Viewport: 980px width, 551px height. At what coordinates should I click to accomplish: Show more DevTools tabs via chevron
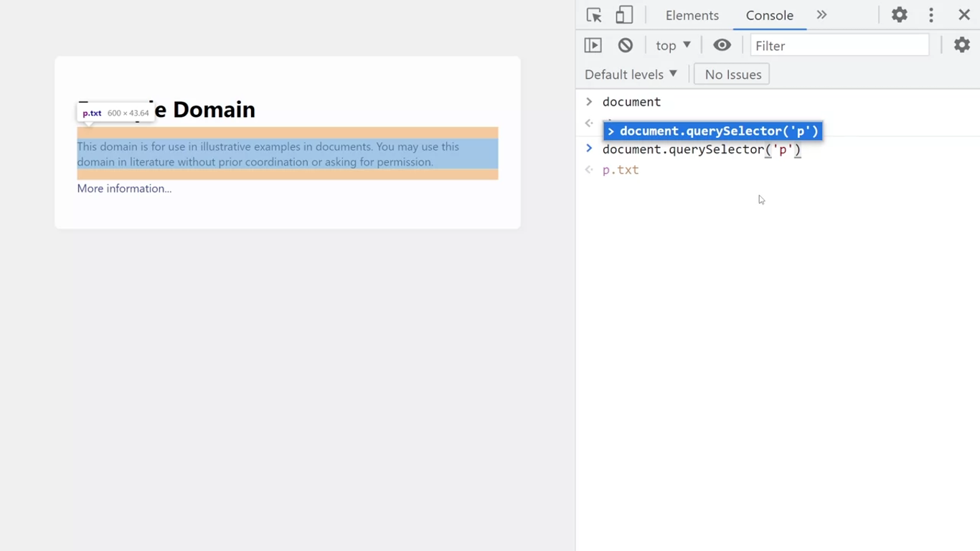coord(821,15)
